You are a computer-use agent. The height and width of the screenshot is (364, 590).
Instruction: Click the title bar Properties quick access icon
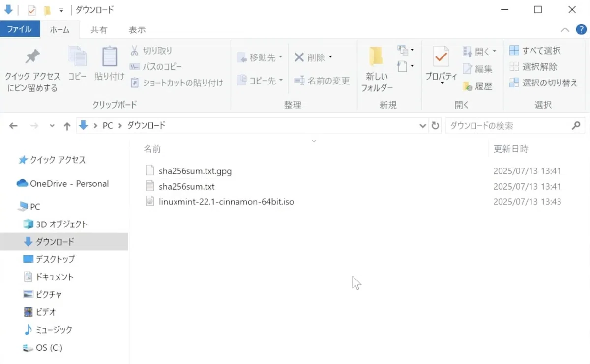(31, 10)
